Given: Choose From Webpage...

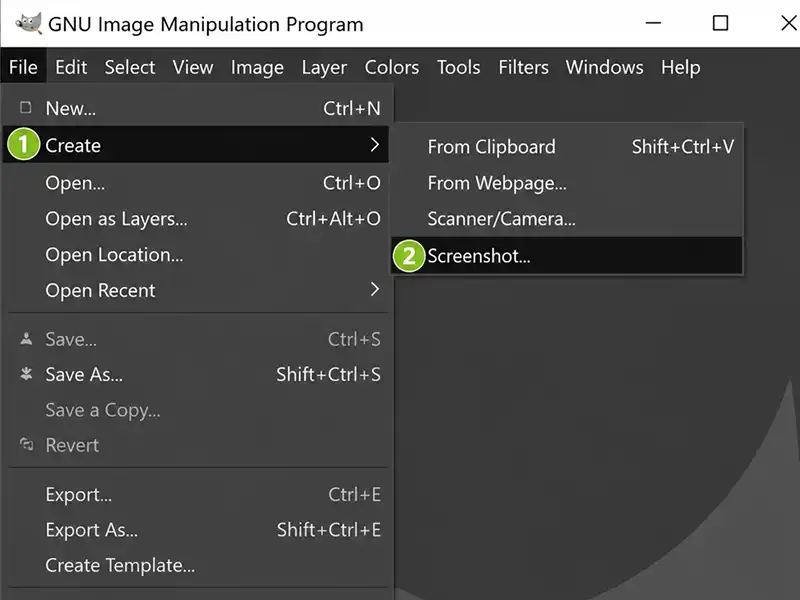Looking at the screenshot, I should (567, 183).
